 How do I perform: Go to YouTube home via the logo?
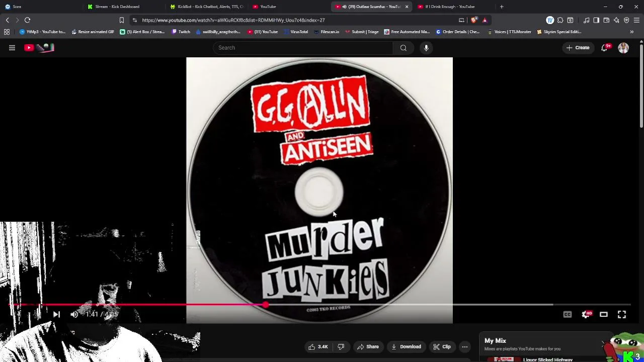click(x=39, y=48)
